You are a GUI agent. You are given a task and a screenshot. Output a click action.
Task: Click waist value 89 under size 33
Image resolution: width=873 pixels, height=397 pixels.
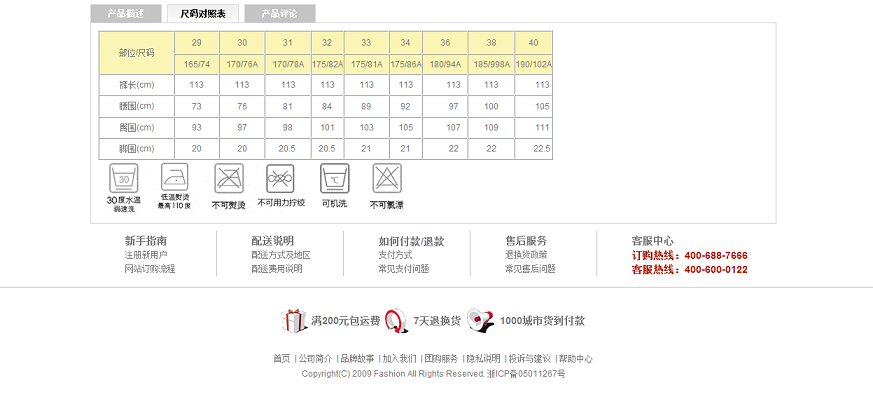[366, 106]
